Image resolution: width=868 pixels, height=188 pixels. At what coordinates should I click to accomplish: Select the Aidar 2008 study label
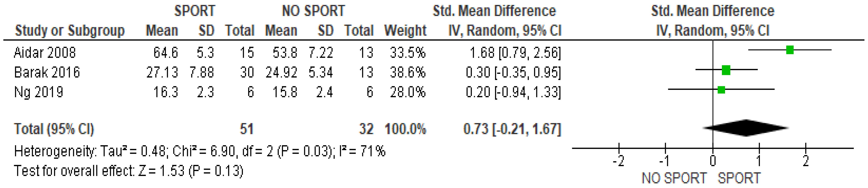pyautogui.click(x=45, y=53)
